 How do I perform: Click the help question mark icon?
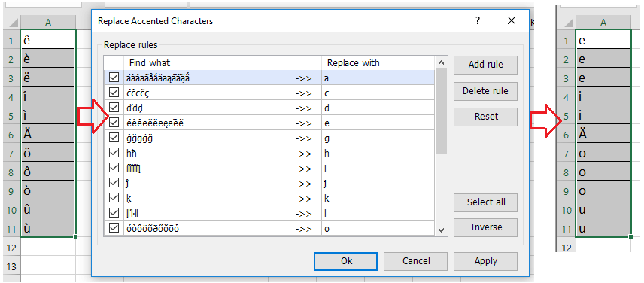477,20
